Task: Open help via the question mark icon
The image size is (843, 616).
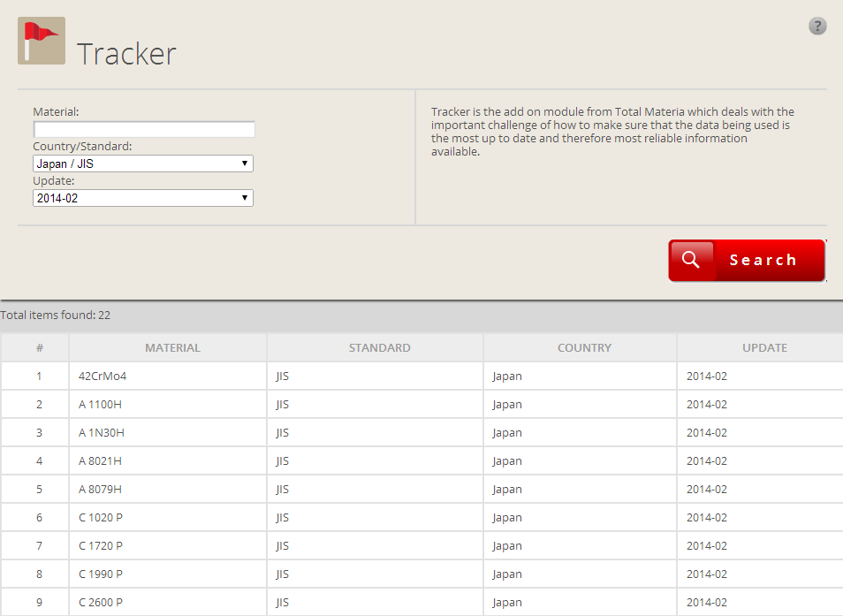Action: coord(817,26)
